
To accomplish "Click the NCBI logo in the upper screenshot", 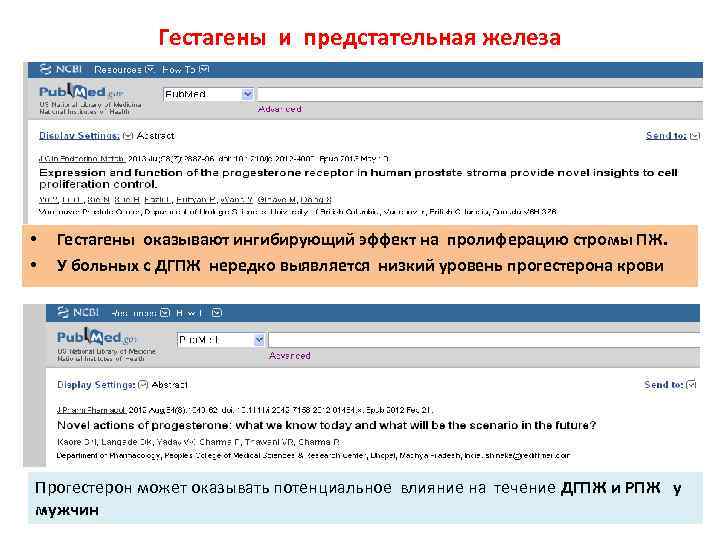I will (x=61, y=69).
